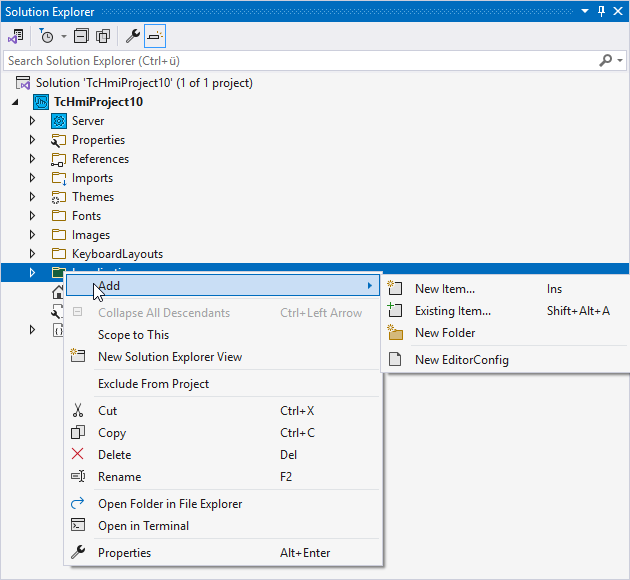Select Existing Item... in Add submenu
Screen dimensions: 630x580
[505, 311]
